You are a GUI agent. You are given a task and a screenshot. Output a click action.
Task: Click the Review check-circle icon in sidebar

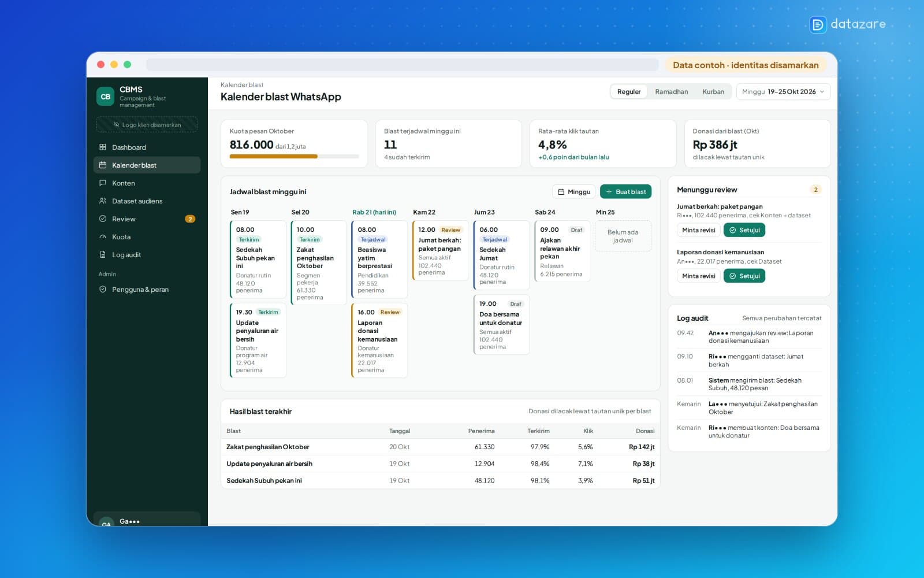point(103,219)
